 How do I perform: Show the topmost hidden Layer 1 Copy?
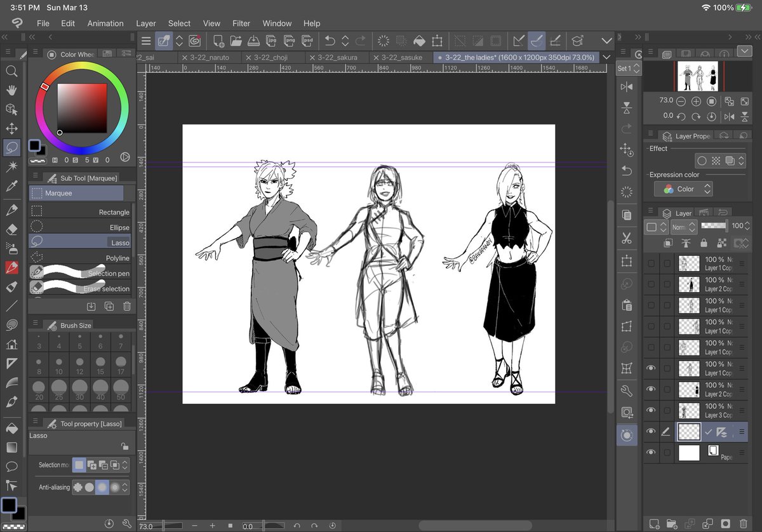coord(651,263)
